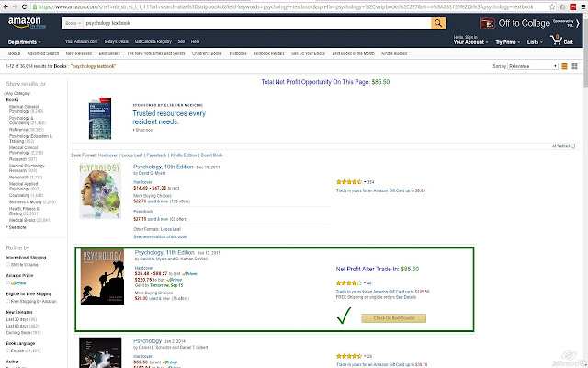This screenshot has height=368, width=588.
Task: Open author David G. Myers link for 10th Edition
Action: [152, 174]
